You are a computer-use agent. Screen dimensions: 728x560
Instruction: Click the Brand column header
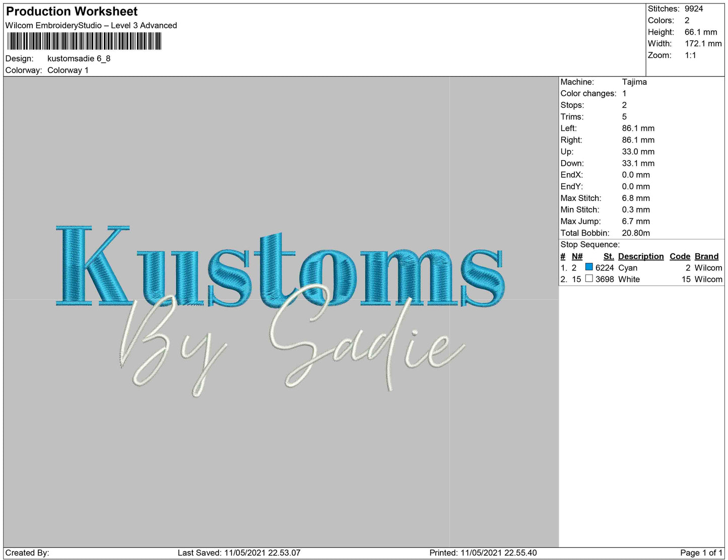706,256
